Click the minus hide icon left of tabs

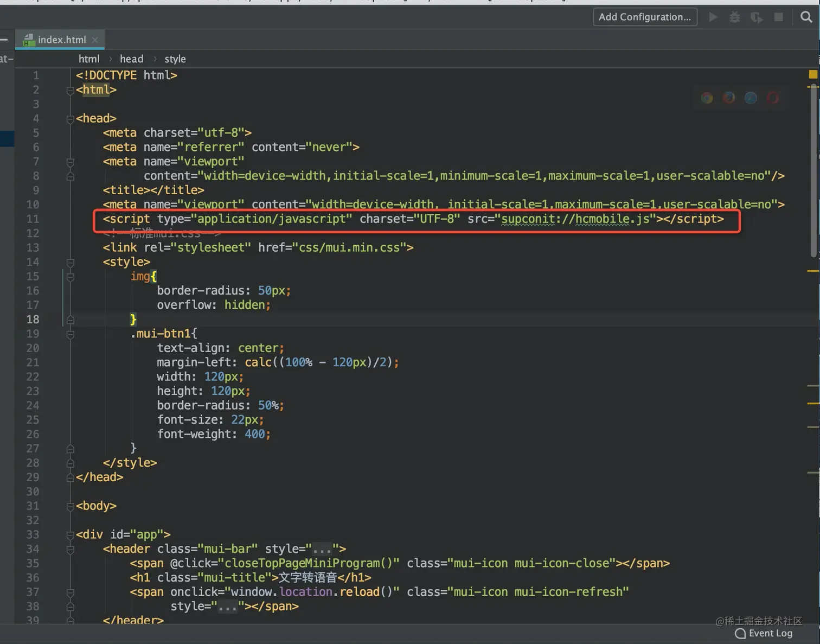[x=4, y=40]
